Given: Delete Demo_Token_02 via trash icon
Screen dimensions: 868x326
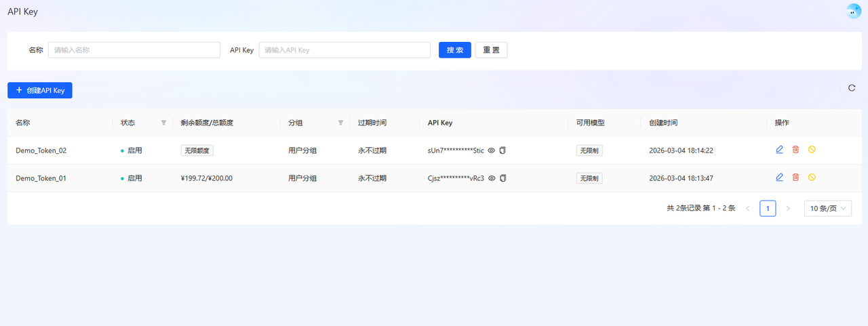Looking at the screenshot, I should click(795, 150).
